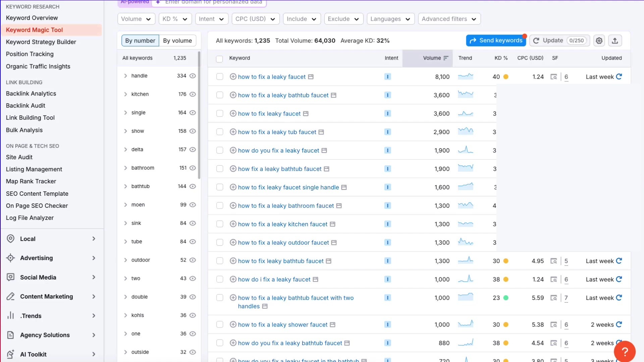Click Send keywords button
The height and width of the screenshot is (362, 644).
tap(496, 41)
